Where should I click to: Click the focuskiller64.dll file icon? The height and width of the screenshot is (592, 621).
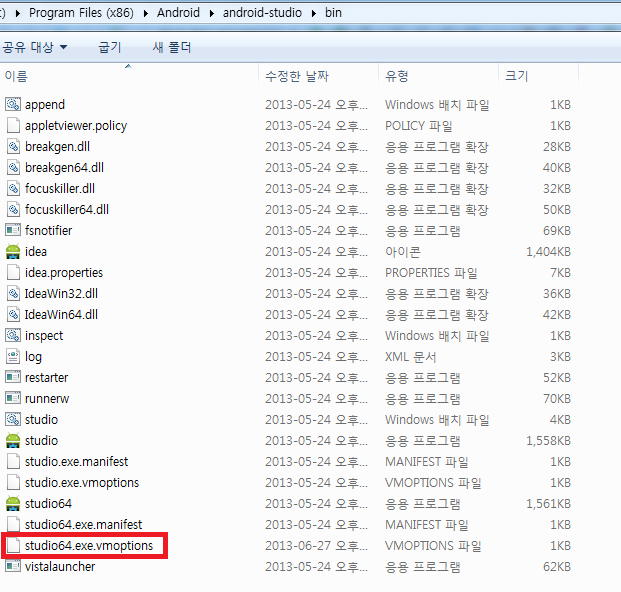13,209
